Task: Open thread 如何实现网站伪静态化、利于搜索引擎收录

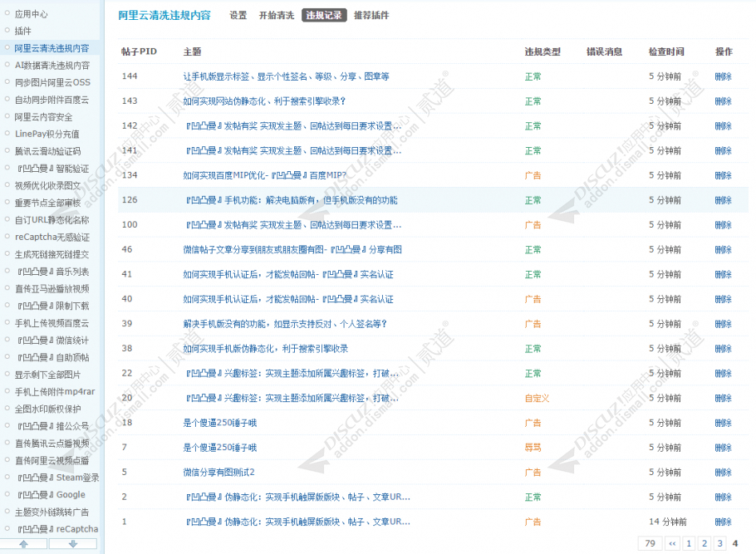Action: (x=265, y=101)
